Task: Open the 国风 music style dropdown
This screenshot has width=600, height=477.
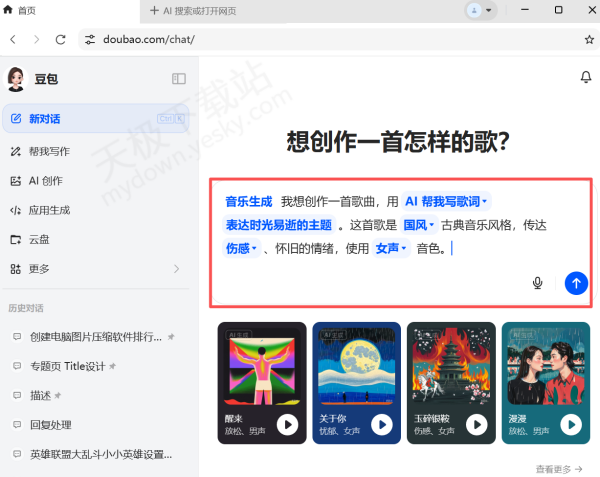Action: (418, 225)
